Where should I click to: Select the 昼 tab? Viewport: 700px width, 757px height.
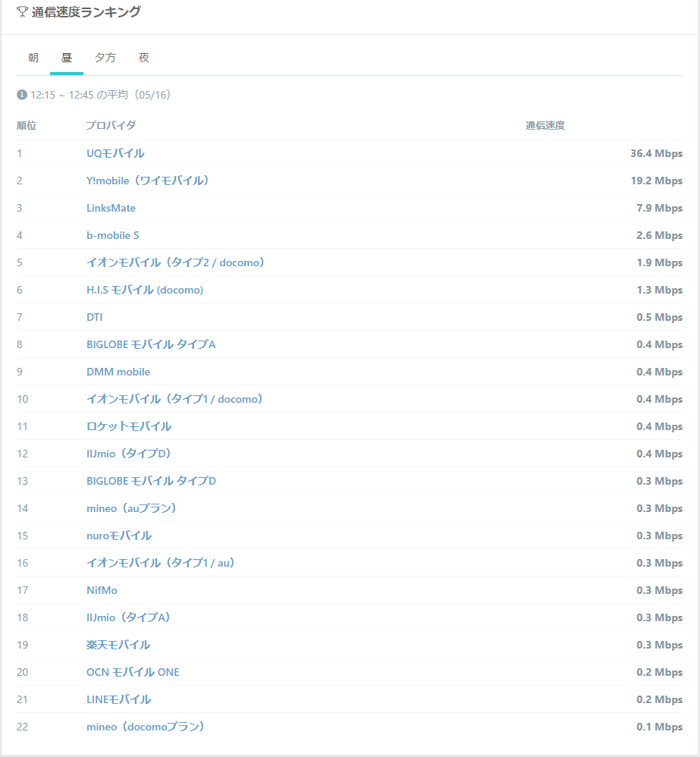pyautogui.click(x=67, y=58)
